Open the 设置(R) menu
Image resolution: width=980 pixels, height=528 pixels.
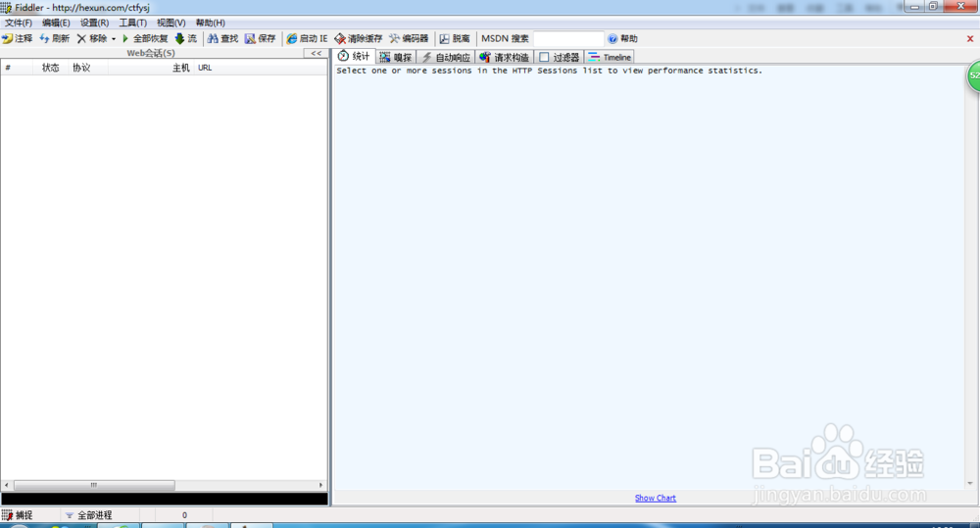[x=94, y=23]
